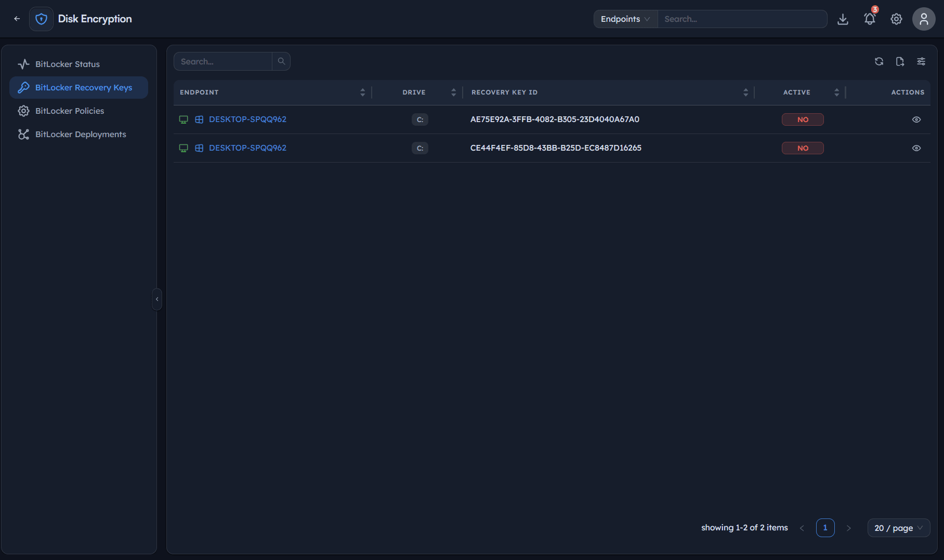
Task: Refresh the recovery keys table
Action: [879, 61]
